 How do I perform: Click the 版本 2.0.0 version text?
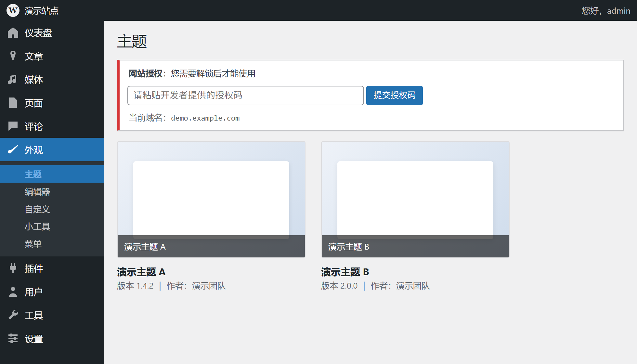pyautogui.click(x=339, y=286)
